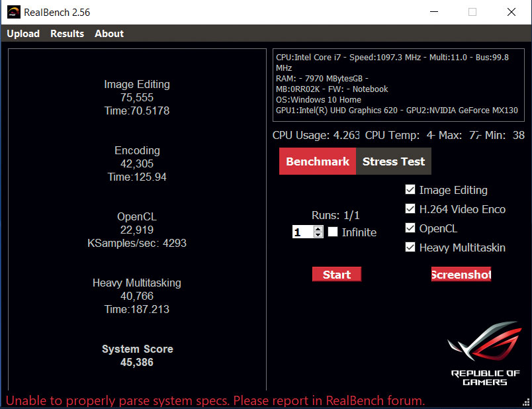Click the red parse error message
The height and width of the screenshot is (409, 532).
(216, 400)
